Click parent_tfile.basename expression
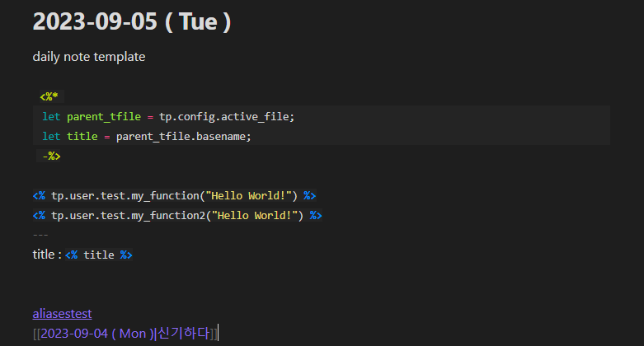Image resolution: width=644 pixels, height=346 pixels. point(183,136)
